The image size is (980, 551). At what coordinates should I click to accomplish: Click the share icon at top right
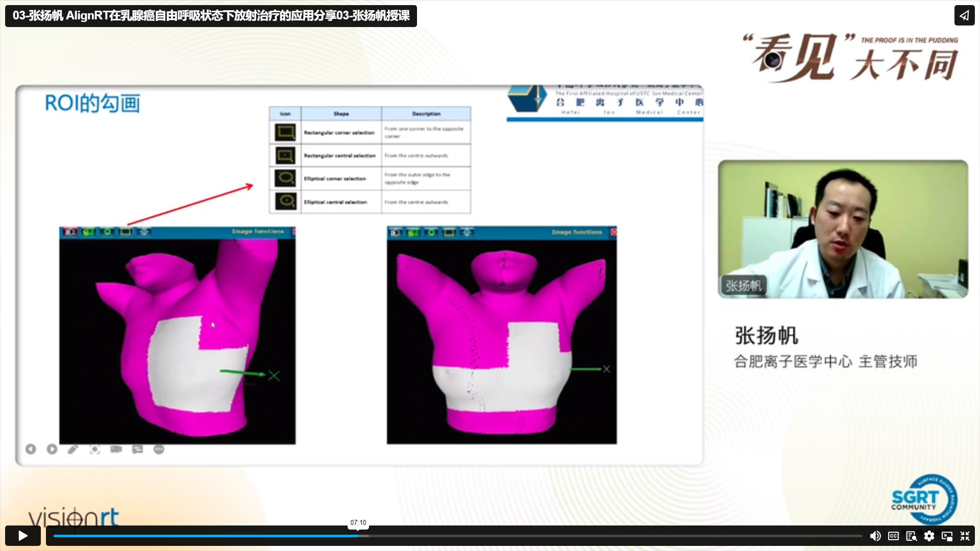964,15
